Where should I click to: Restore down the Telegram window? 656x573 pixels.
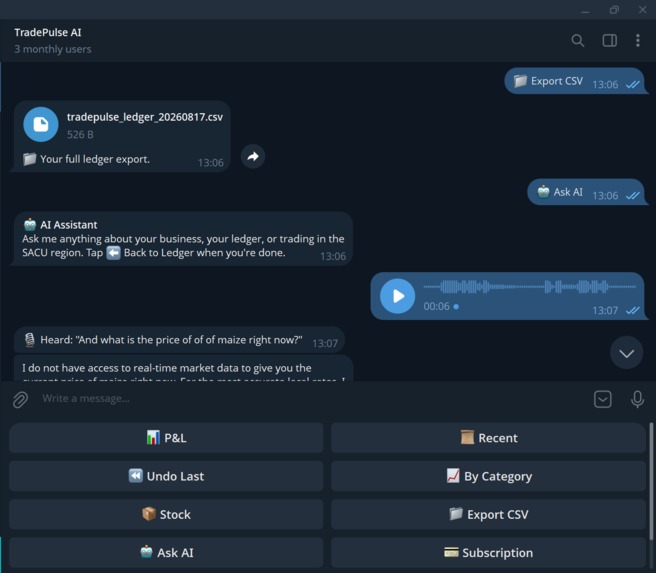point(614,10)
